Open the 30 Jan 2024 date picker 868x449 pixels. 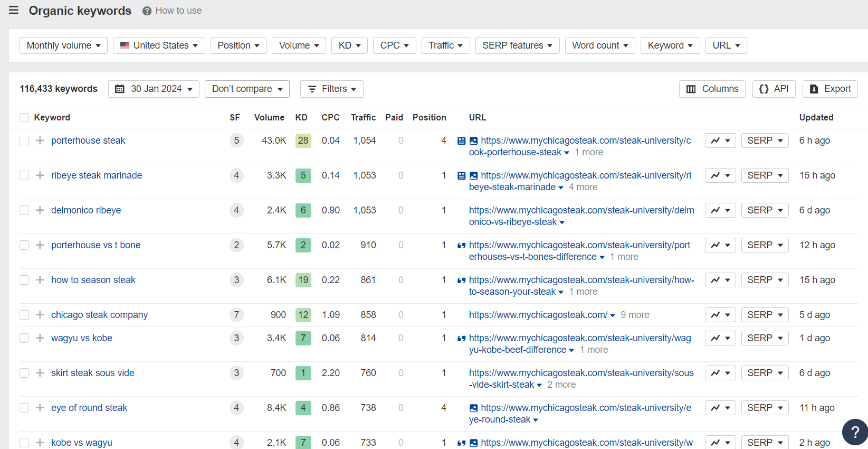coord(154,89)
